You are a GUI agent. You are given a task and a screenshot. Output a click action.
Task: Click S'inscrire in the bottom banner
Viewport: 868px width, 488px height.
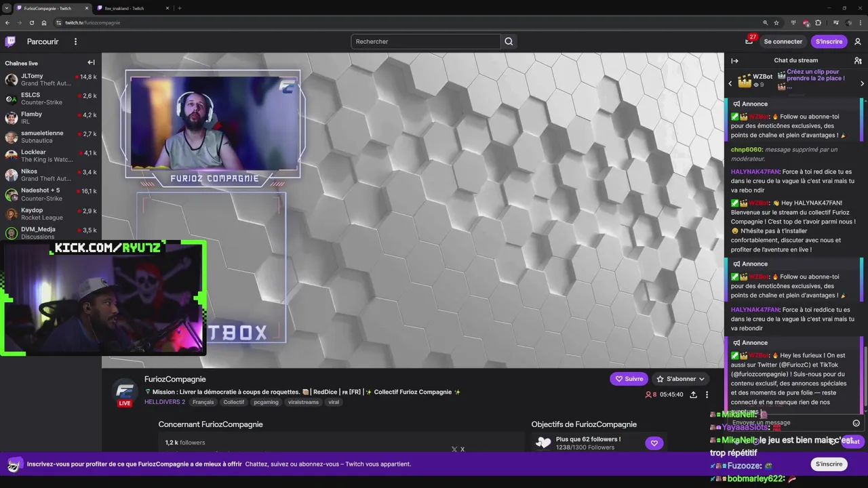(x=829, y=464)
